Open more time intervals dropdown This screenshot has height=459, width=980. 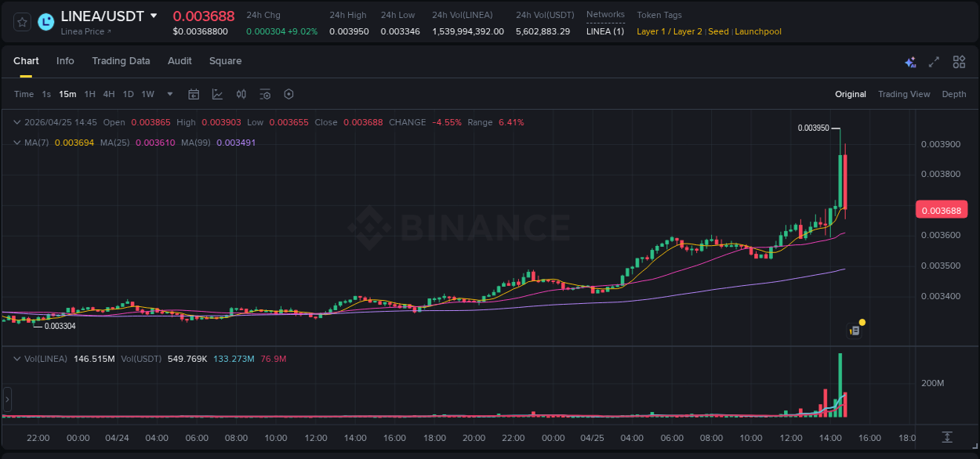(x=170, y=94)
